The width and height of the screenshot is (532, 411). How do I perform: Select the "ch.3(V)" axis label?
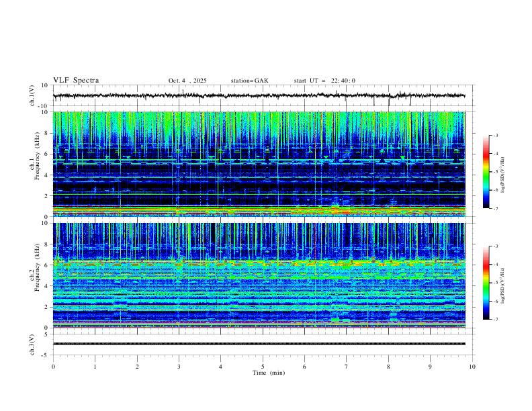point(32,345)
